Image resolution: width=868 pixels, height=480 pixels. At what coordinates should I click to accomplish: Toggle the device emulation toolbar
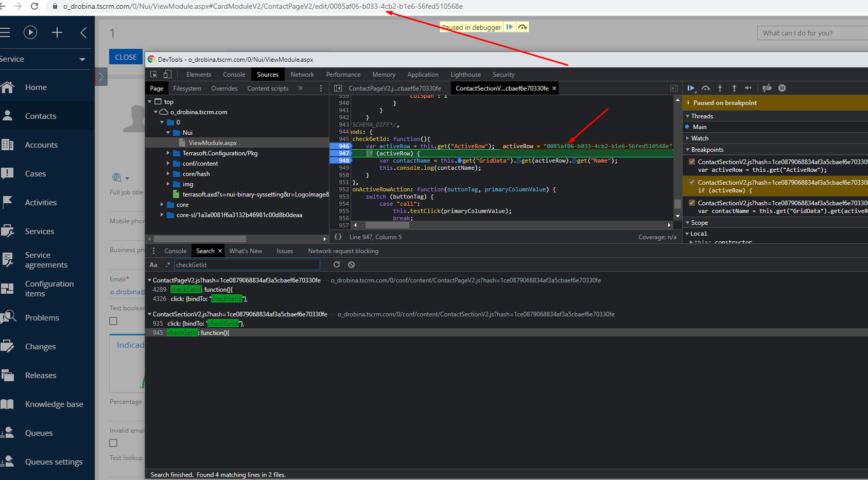167,75
